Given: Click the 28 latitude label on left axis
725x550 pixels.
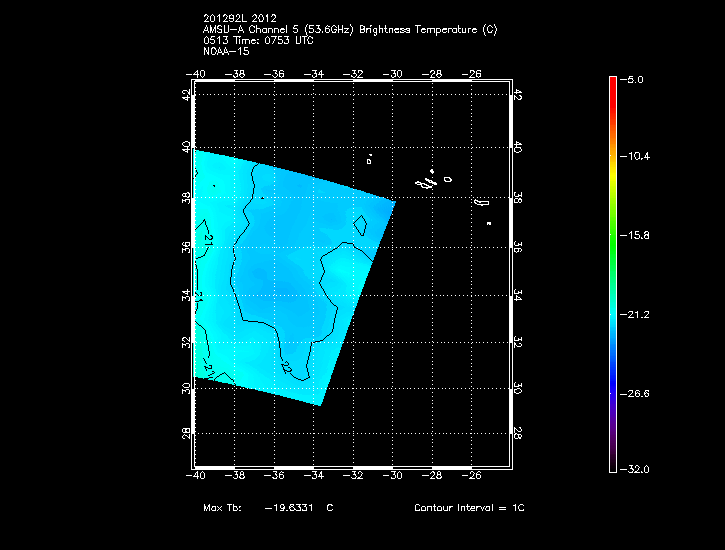Looking at the screenshot, I should click(187, 434).
